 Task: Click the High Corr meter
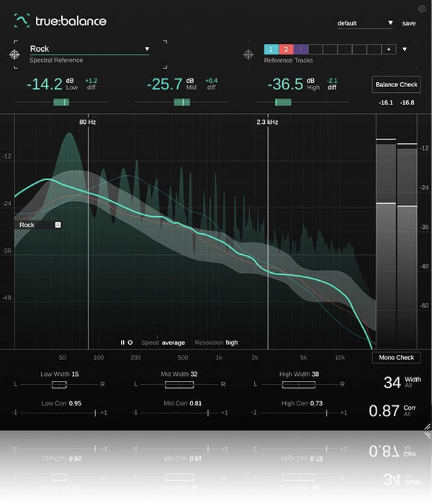coord(299,413)
